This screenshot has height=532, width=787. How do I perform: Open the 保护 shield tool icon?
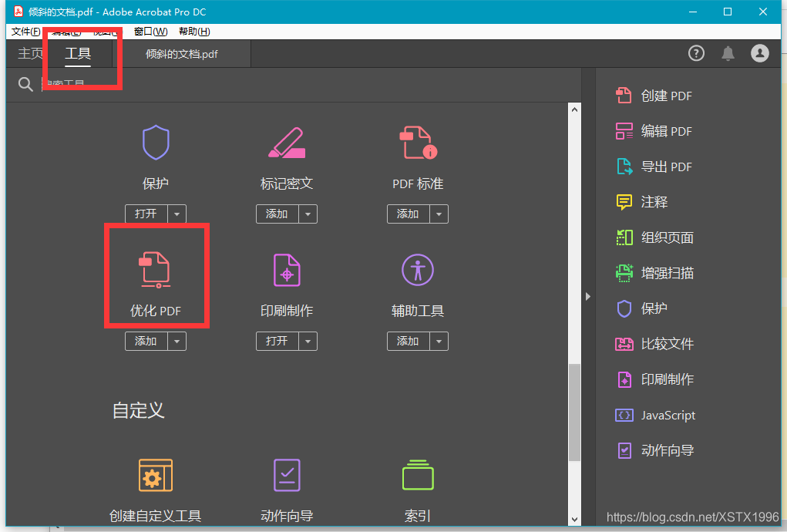tap(156, 143)
